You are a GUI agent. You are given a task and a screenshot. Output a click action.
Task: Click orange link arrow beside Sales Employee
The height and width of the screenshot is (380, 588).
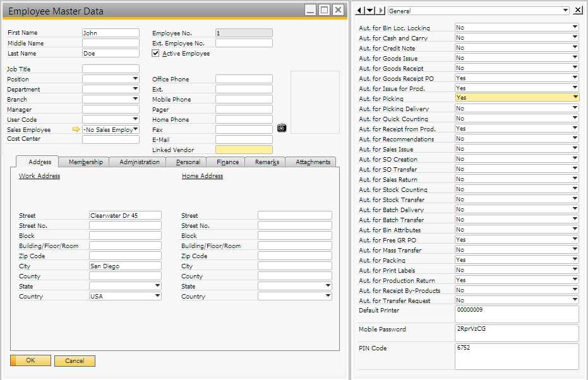pyautogui.click(x=76, y=129)
